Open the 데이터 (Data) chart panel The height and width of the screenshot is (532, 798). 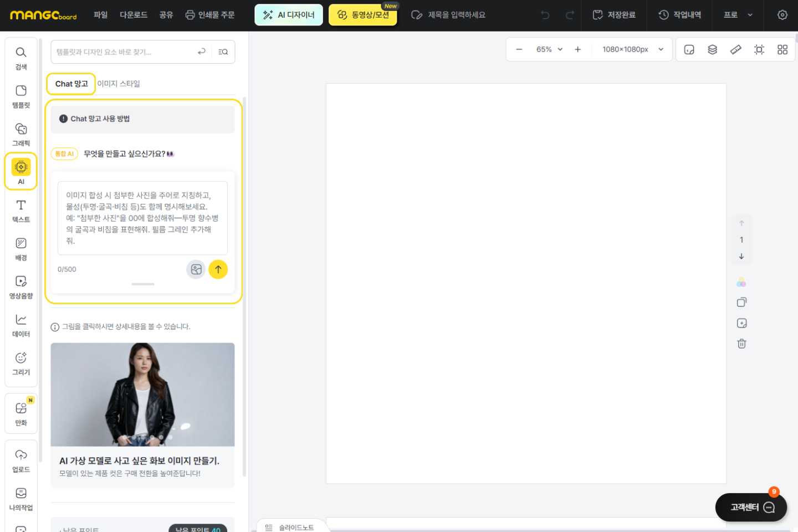[x=21, y=325]
